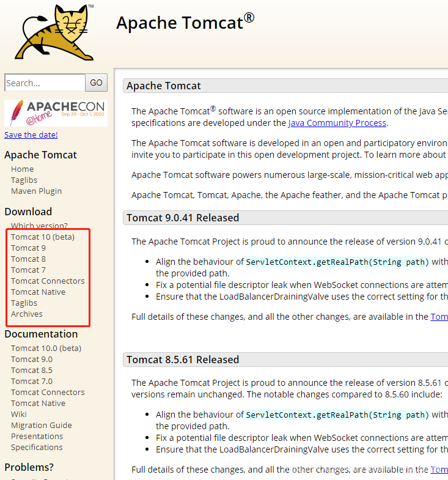Open the Archives download link
The width and height of the screenshot is (448, 480).
click(27, 314)
